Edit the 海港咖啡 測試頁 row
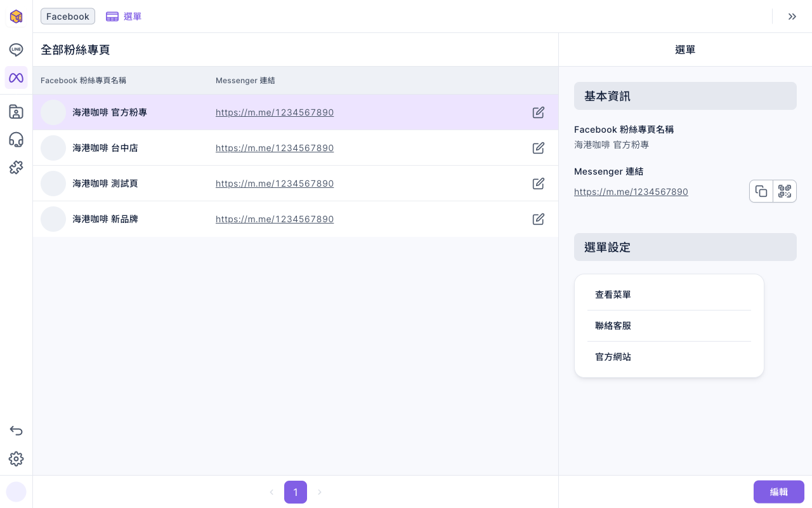Viewport: 812px width, 508px height. 539,184
